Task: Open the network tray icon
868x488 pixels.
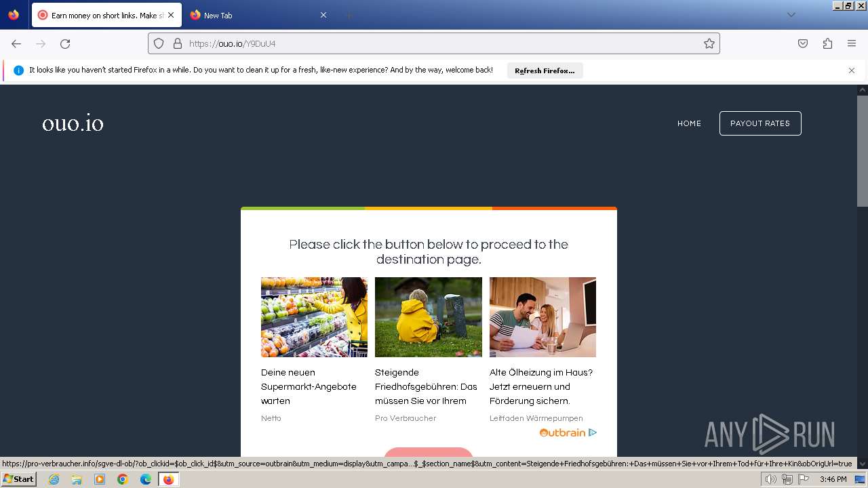Action: [787, 479]
